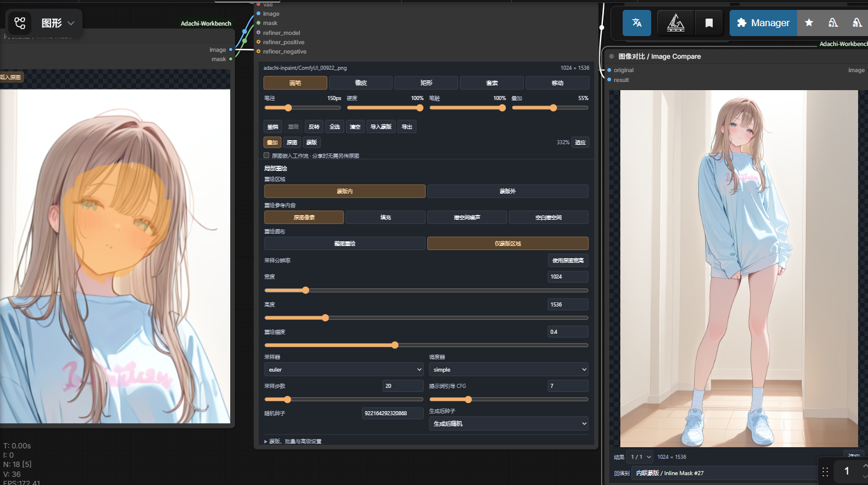Click the 导入蒙版 import mask button
The image size is (868, 485).
(381, 127)
